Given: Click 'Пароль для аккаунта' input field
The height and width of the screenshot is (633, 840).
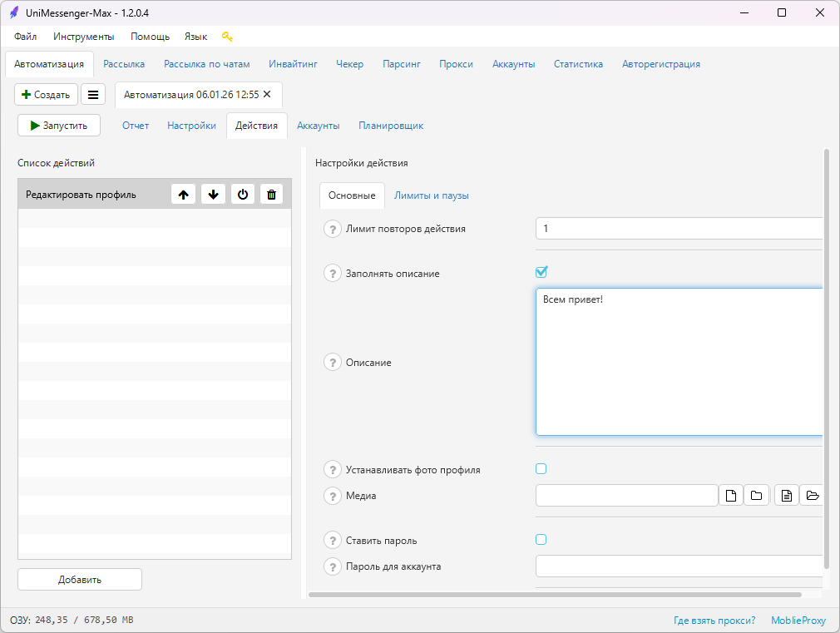Looking at the screenshot, I should click(679, 566).
